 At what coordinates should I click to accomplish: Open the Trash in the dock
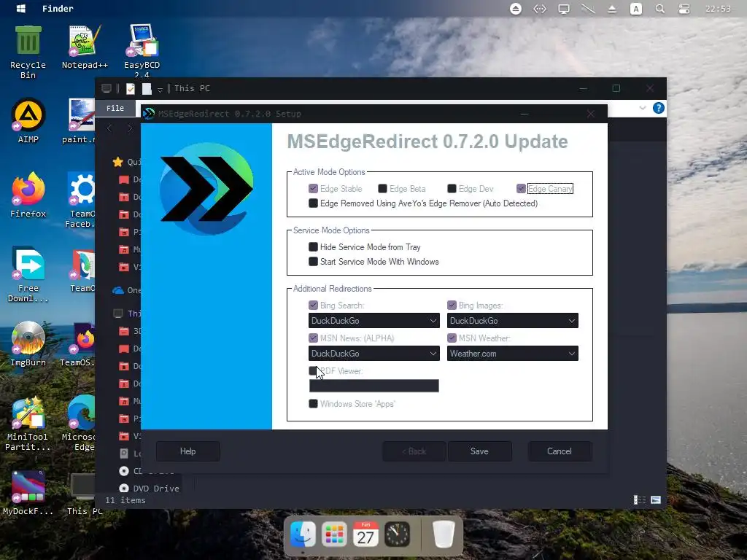(444, 534)
